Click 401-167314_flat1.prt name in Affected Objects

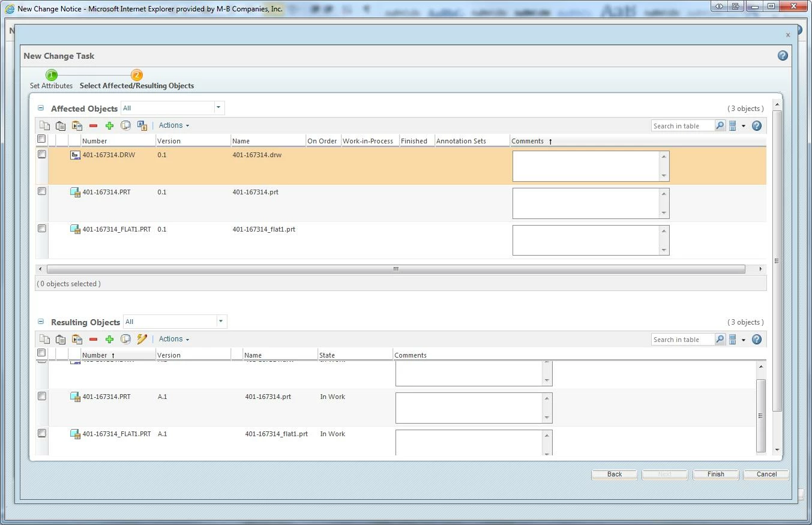pos(264,229)
